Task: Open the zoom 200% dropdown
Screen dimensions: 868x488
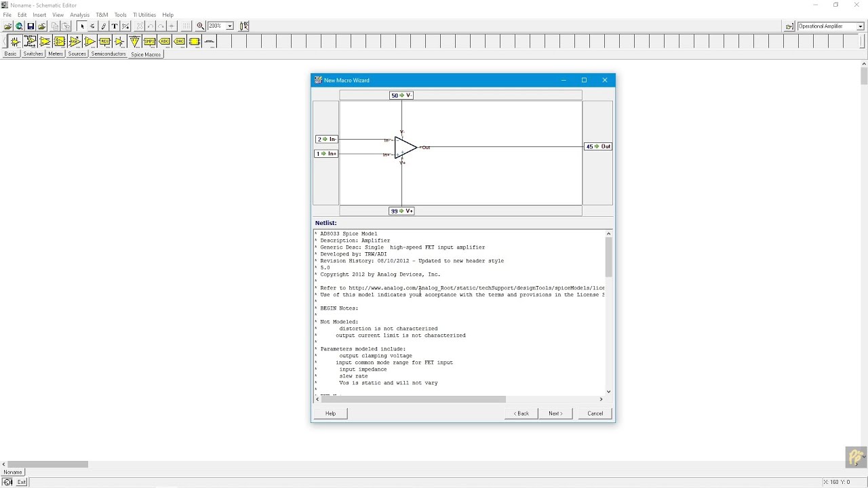Action: tap(230, 26)
